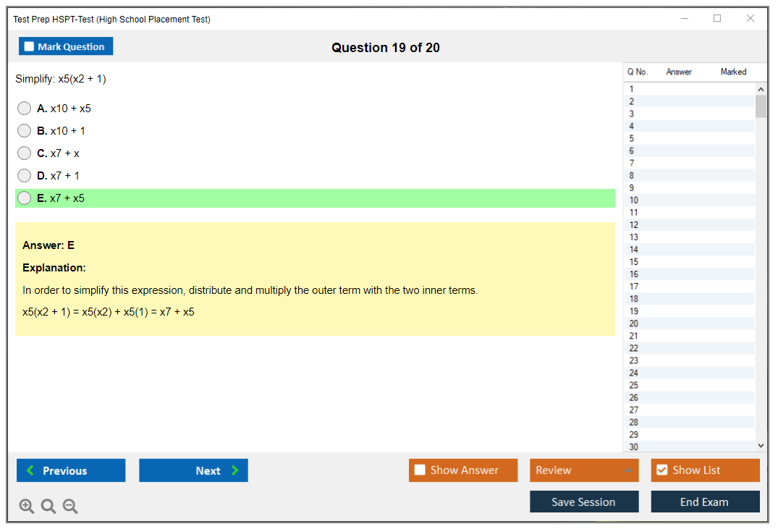This screenshot has width=778, height=532.
Task: Jump to question 19 in the list
Action: (634, 311)
